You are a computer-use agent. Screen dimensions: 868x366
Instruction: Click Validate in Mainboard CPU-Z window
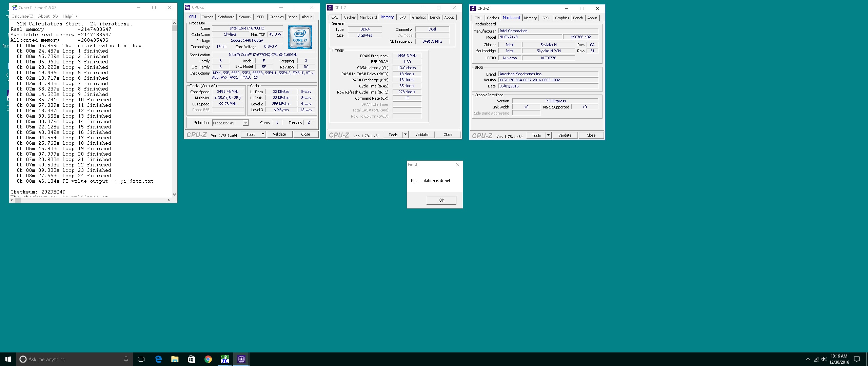(x=565, y=135)
